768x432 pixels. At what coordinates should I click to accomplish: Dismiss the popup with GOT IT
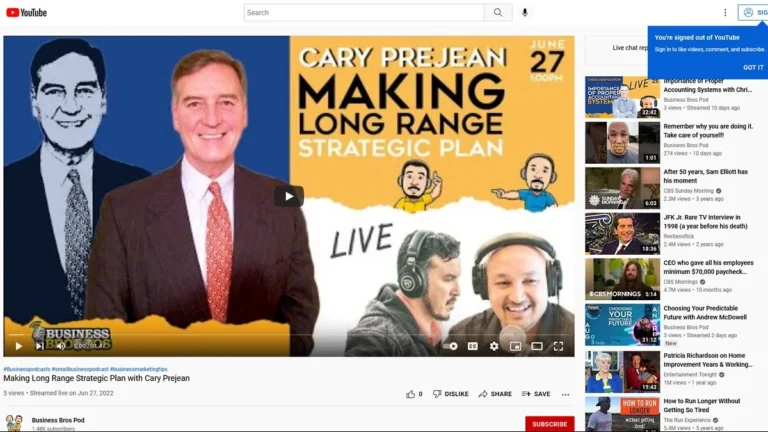753,68
